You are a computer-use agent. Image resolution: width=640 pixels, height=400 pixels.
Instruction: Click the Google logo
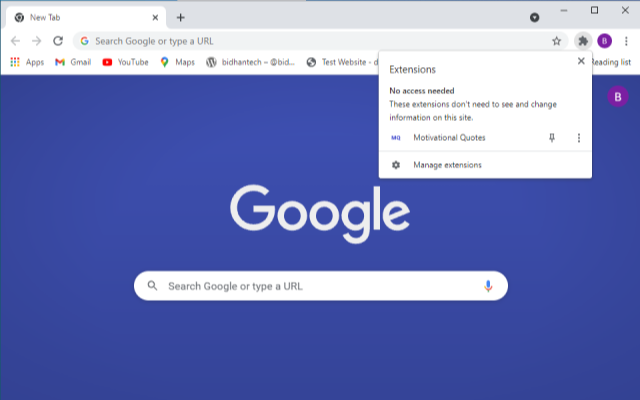point(320,213)
